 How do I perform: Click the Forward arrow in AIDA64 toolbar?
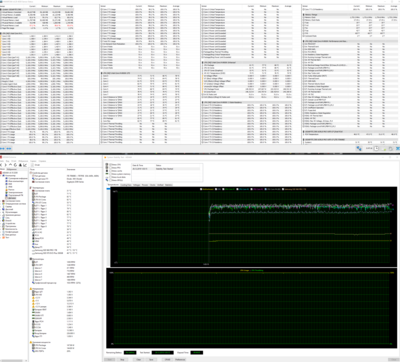pyautogui.click(x=6, y=165)
